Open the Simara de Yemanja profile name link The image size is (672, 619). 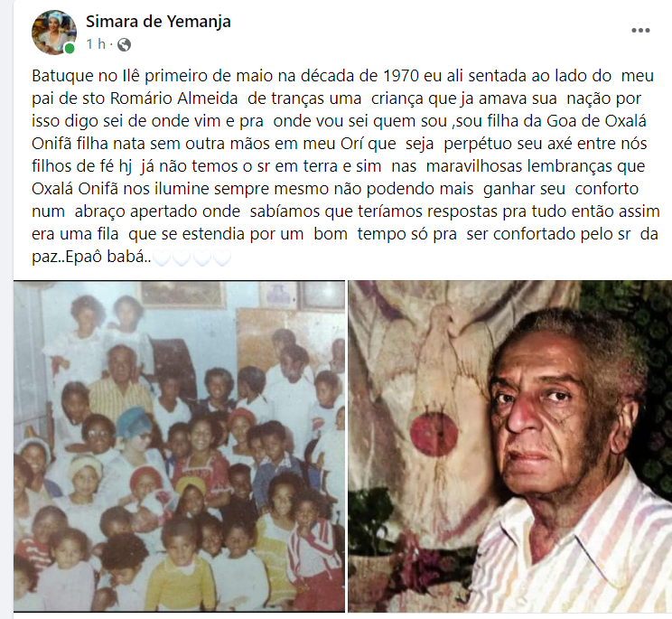coord(158,21)
